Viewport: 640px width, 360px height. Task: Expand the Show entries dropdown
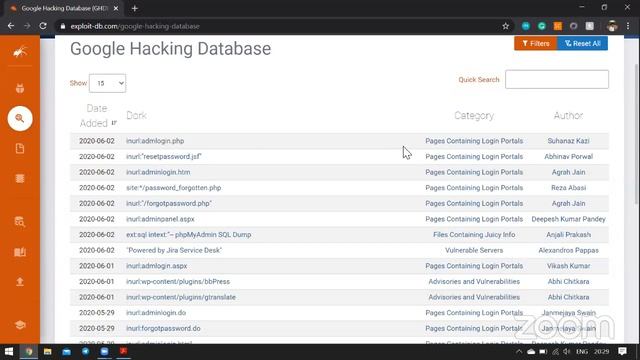pyautogui.click(x=107, y=83)
